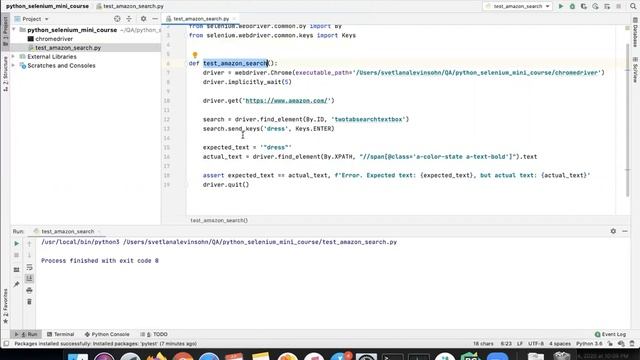Open the Database side tab
Screen dimensions: 640x360
(x=635, y=33)
